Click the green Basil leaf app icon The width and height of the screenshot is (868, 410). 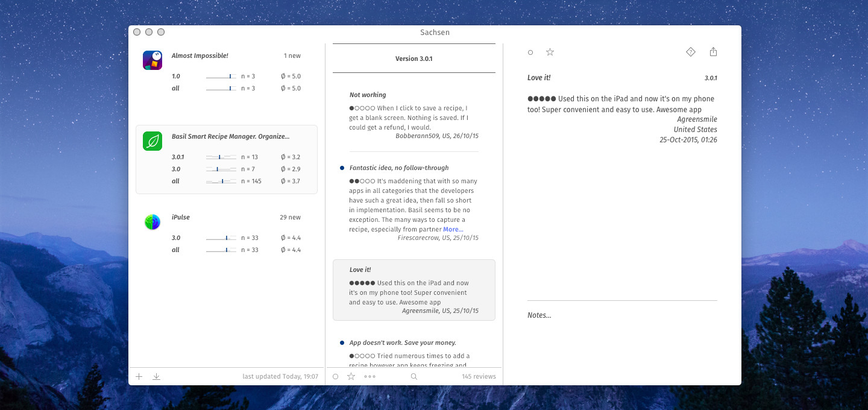pos(153,141)
